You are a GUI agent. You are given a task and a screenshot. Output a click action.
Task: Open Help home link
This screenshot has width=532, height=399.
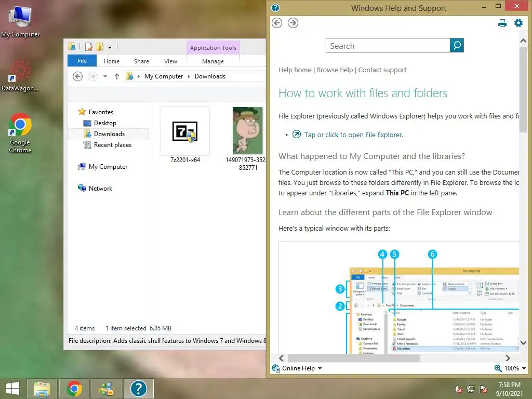295,70
